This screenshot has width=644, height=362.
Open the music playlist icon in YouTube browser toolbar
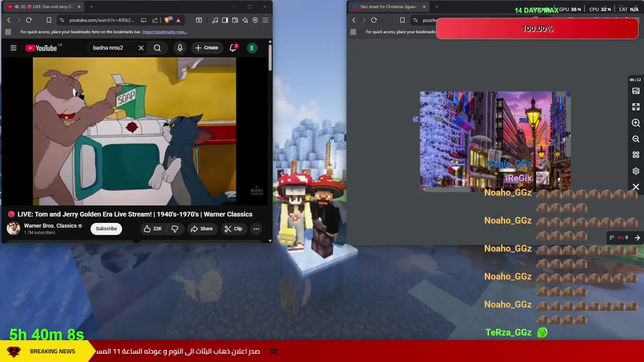pyautogui.click(x=215, y=20)
